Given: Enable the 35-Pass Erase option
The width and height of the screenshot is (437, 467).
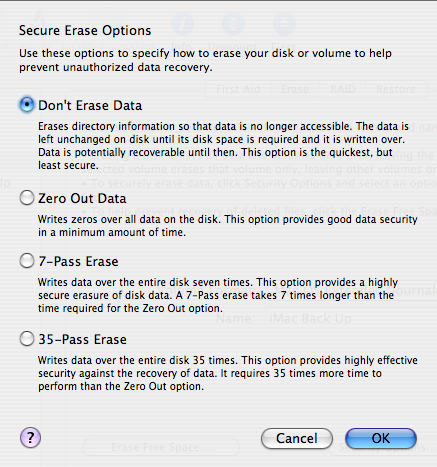Looking at the screenshot, I should [x=27, y=339].
